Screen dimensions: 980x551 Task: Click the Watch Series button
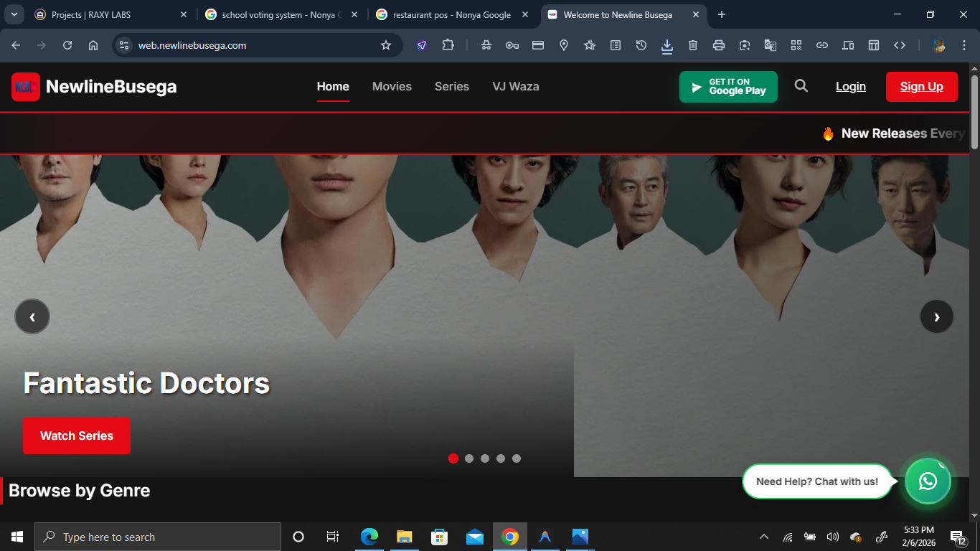point(77,435)
